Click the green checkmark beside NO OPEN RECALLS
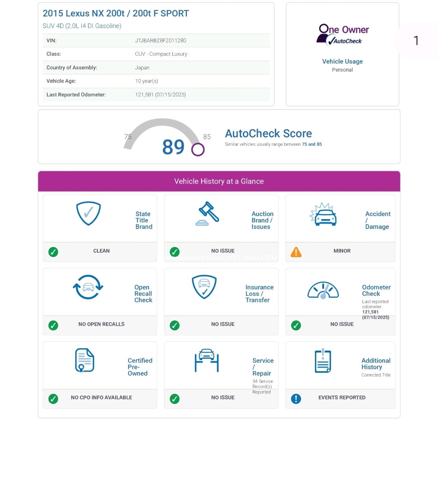The image size is (438, 504). tap(53, 325)
